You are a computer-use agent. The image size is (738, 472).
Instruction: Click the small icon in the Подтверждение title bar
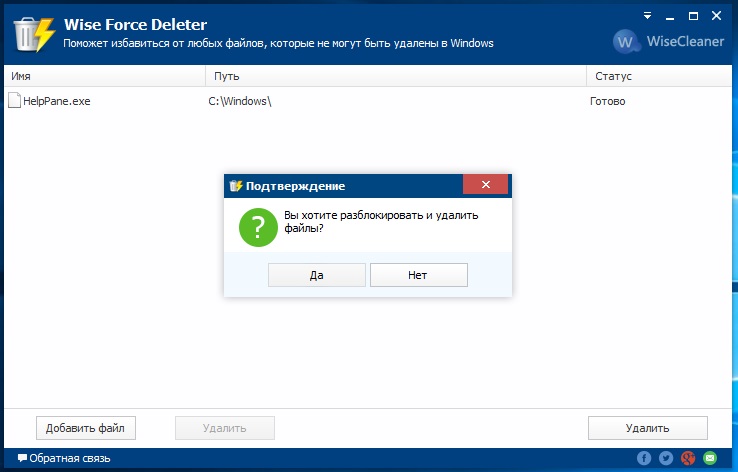236,186
